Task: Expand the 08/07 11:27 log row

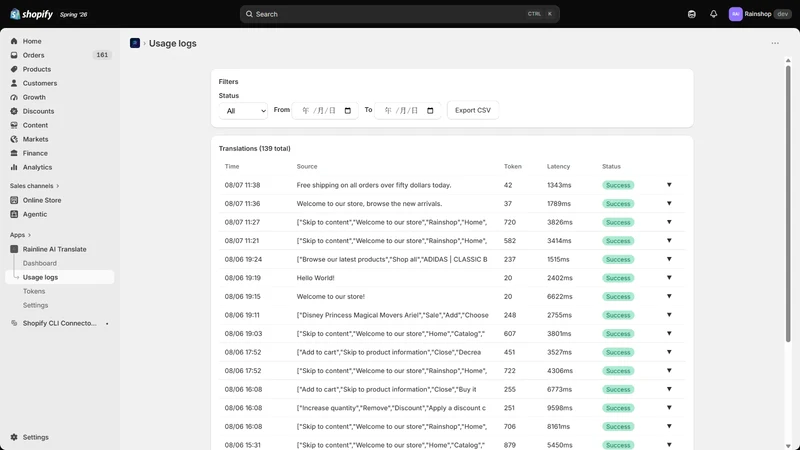Action: coord(669,222)
